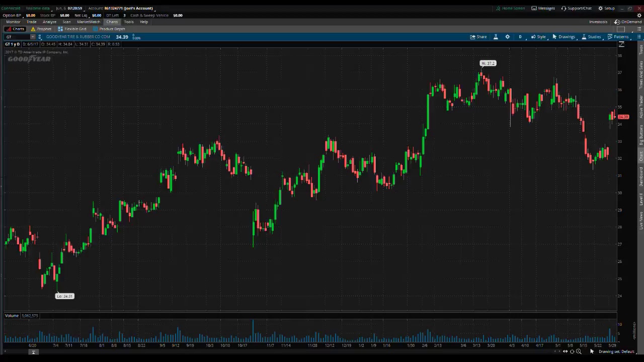Viewport: 644px width, 362px height.
Task: Launch OnDemand mode
Action: click(x=628, y=22)
